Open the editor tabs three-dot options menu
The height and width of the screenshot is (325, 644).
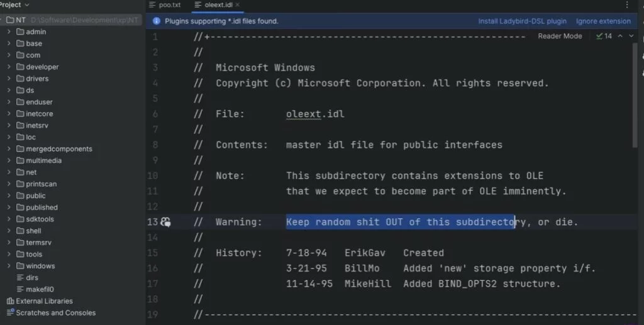tap(626, 5)
